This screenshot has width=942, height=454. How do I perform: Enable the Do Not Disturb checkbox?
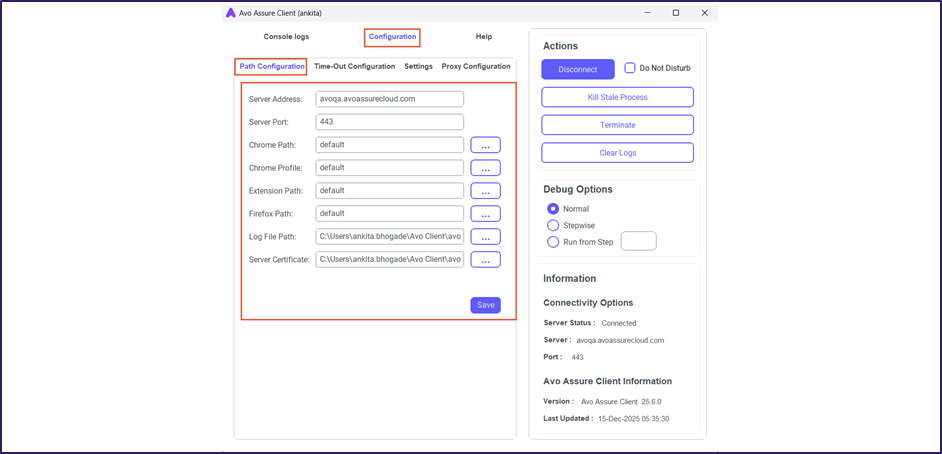point(630,68)
